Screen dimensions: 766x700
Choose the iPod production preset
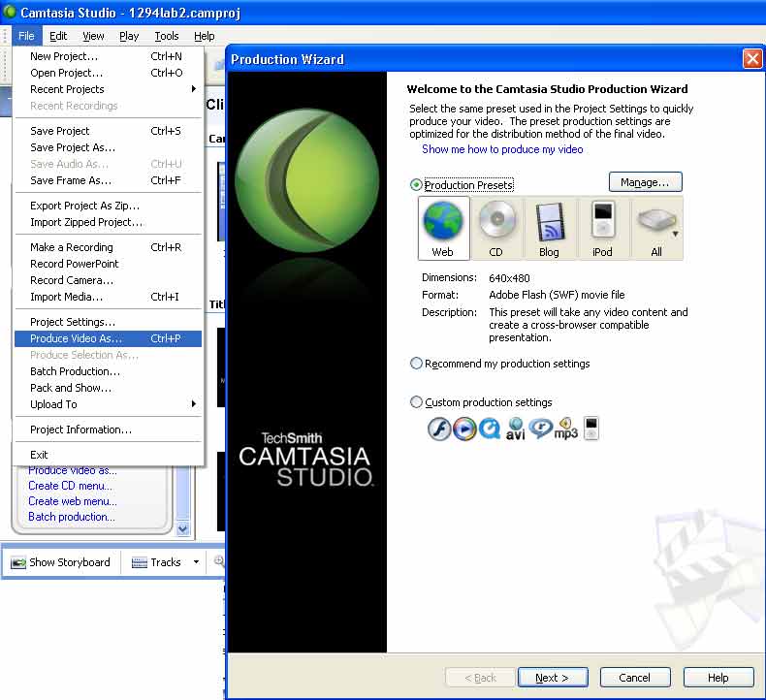602,228
